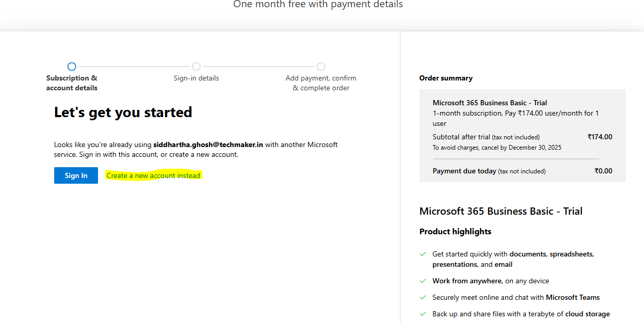Click the blue Sign In button
644x322 pixels.
pyautogui.click(x=76, y=175)
